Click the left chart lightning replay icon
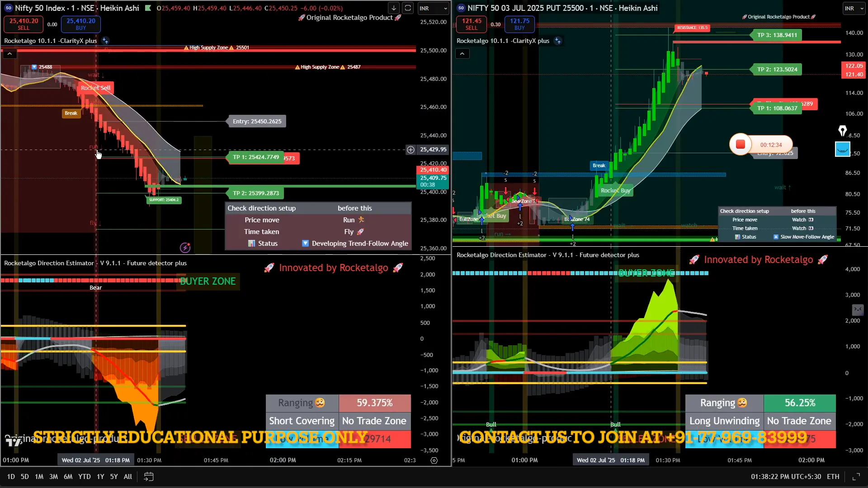The width and height of the screenshot is (868, 488). point(185,248)
